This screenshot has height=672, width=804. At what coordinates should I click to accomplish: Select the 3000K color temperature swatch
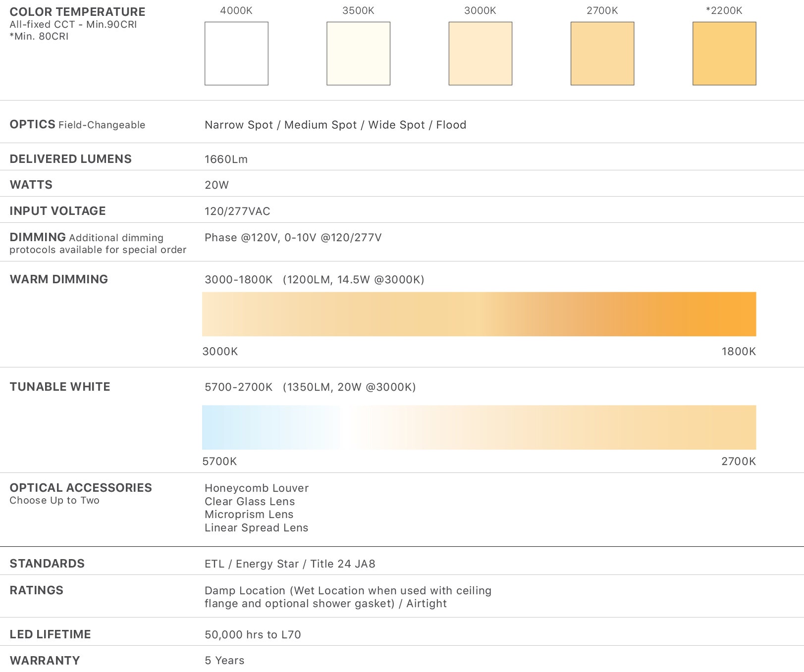point(480,53)
